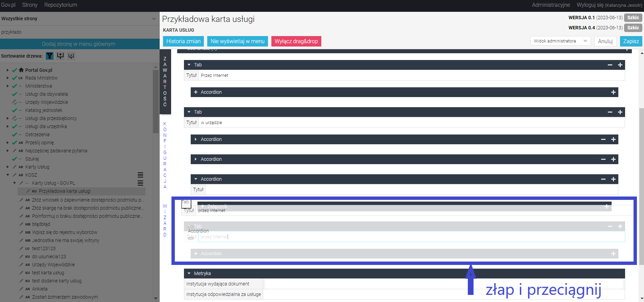This screenshot has width=644, height=302.
Task: Click the minus icon on the Przez Internet Tab
Action: click(610, 65)
